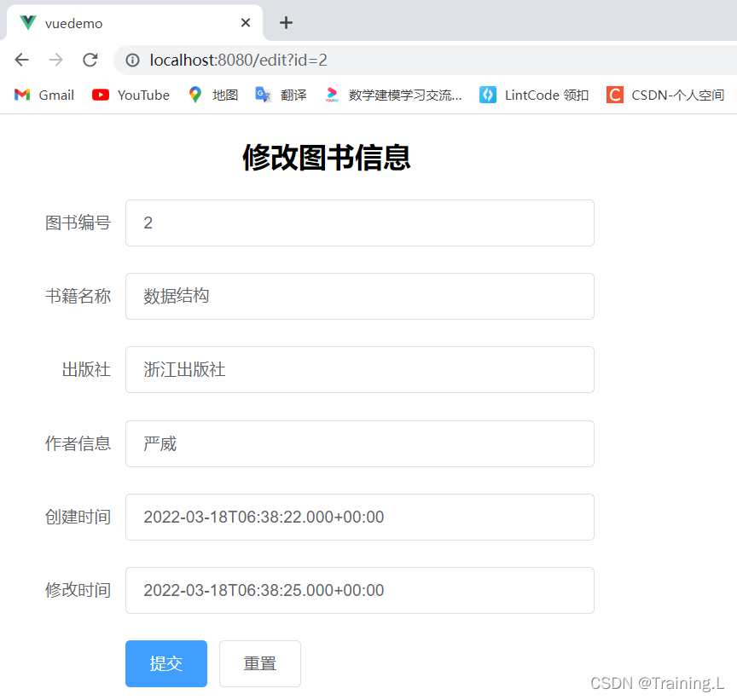Screen dimensions: 737x700
Task: Click the 图书编号 label
Action: click(78, 223)
